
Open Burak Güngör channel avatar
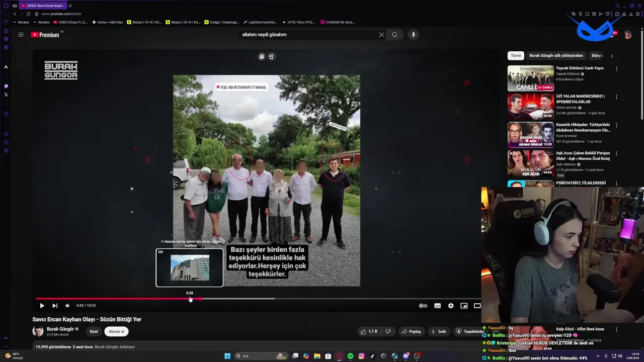tap(38, 331)
